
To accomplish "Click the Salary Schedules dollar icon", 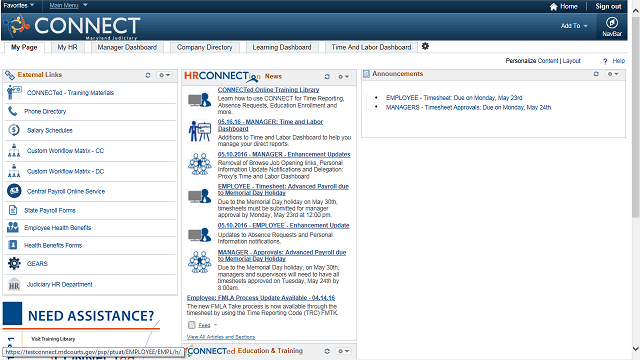I will click(x=14, y=130).
